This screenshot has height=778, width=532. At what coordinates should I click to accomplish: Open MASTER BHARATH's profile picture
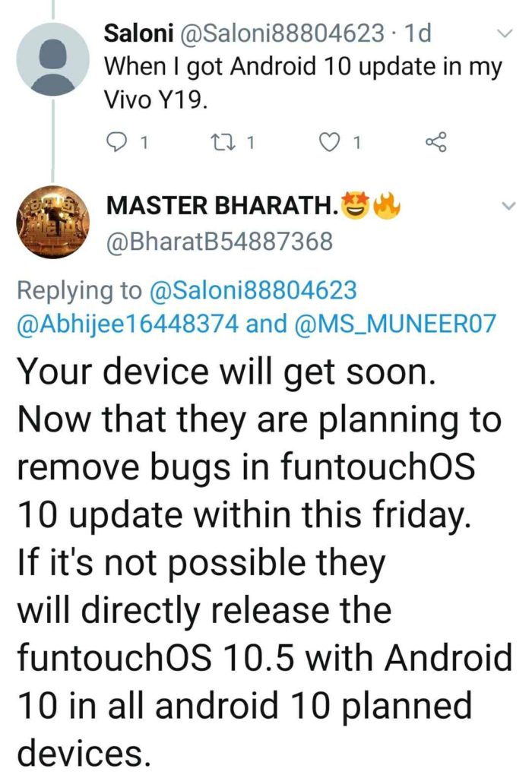pyautogui.click(x=53, y=222)
